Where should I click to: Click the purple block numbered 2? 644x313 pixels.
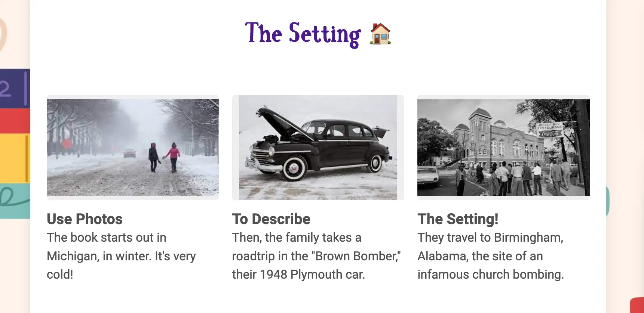15,88
